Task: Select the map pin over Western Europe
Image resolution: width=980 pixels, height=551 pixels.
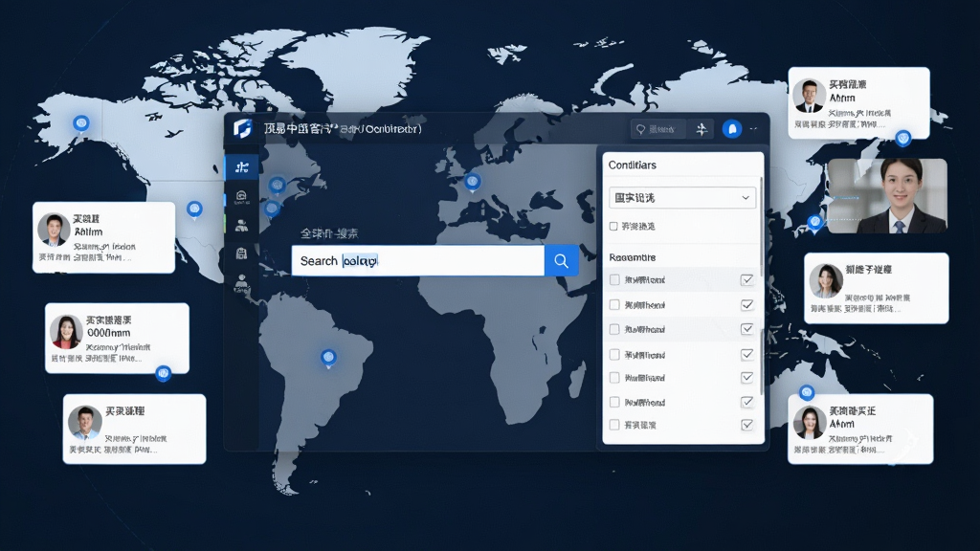Action: [x=473, y=182]
